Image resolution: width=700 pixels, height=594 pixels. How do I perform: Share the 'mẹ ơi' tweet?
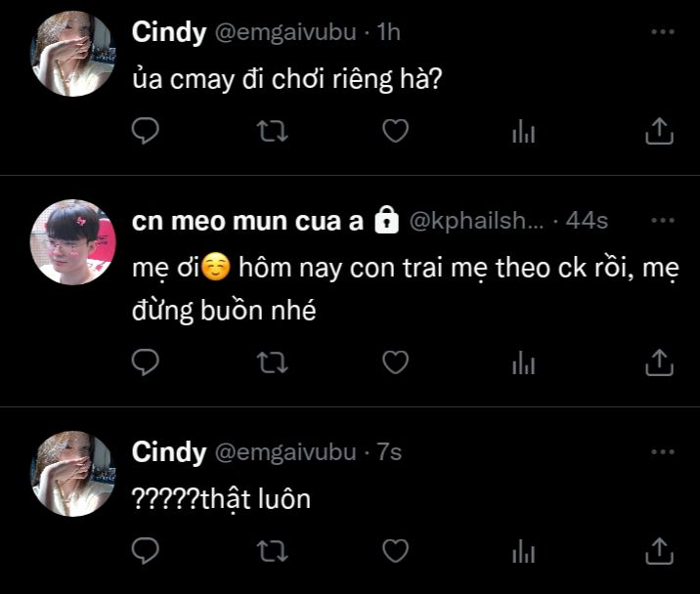click(x=660, y=363)
